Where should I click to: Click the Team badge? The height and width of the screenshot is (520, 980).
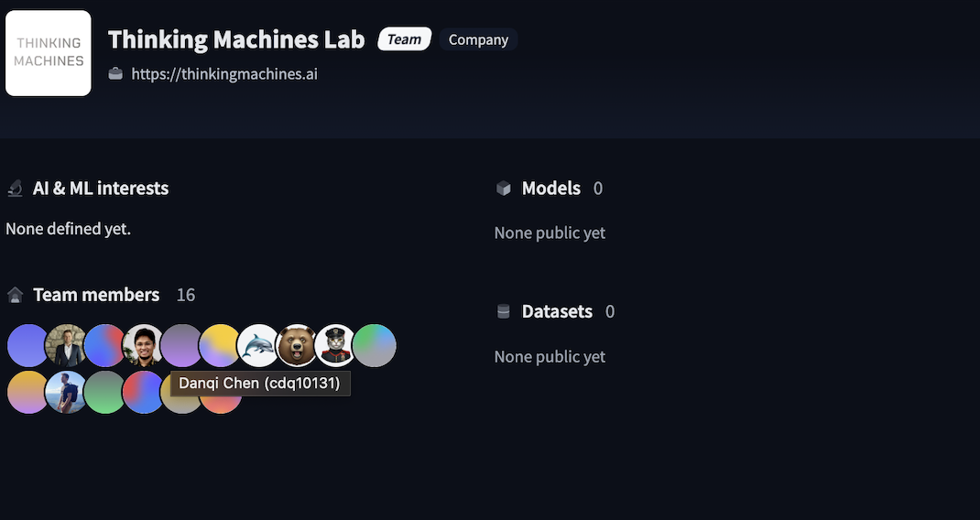pos(404,39)
